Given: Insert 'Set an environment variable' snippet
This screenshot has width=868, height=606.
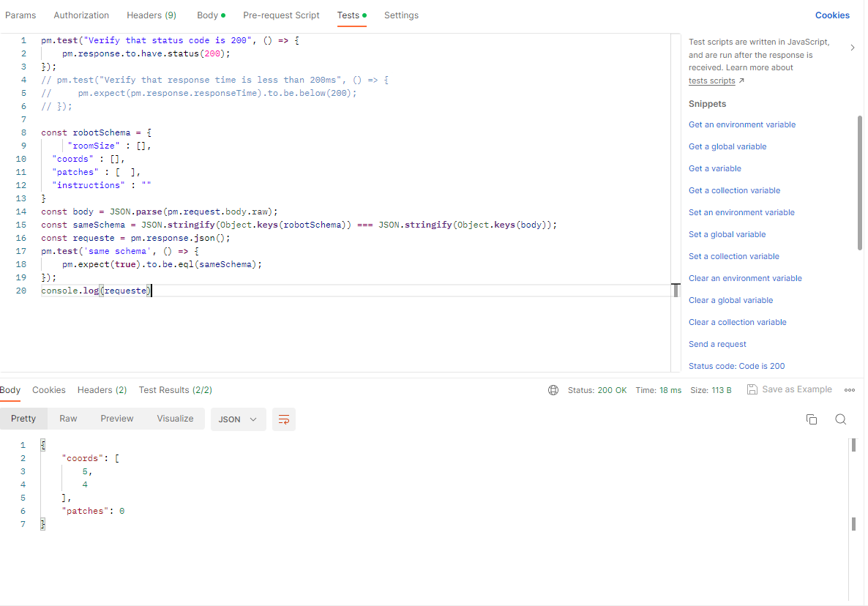Looking at the screenshot, I should 741,212.
